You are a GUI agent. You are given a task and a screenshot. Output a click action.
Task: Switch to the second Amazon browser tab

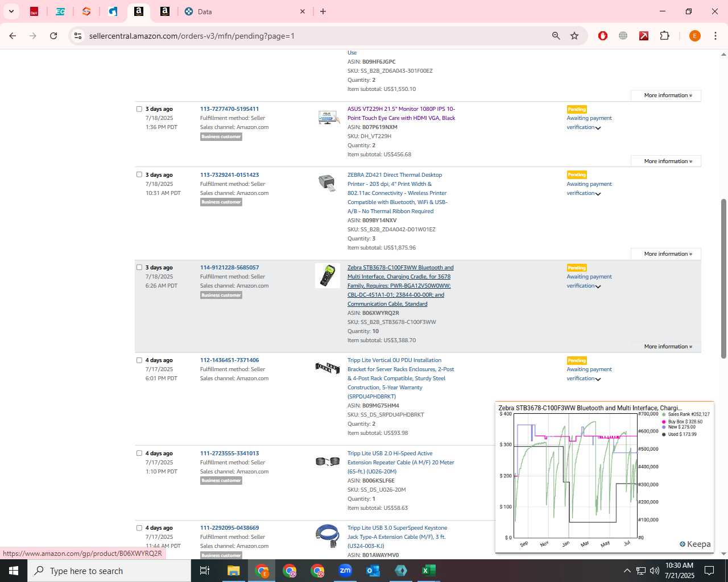point(165,11)
